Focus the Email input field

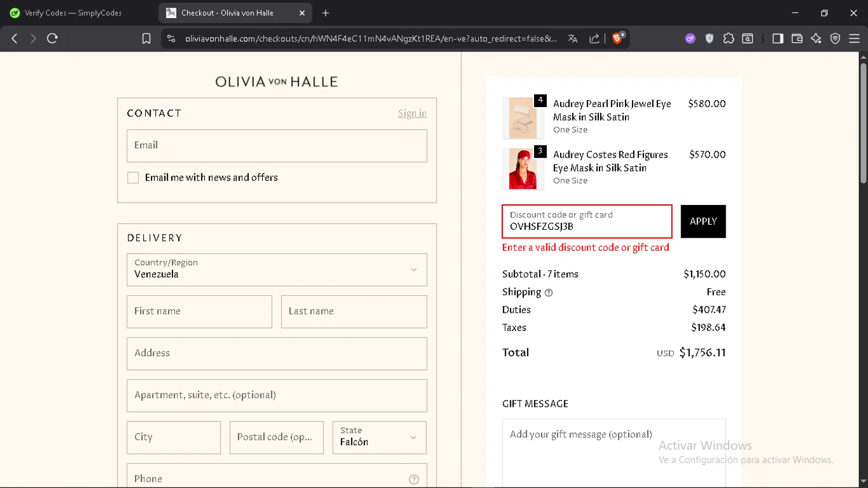click(x=277, y=146)
